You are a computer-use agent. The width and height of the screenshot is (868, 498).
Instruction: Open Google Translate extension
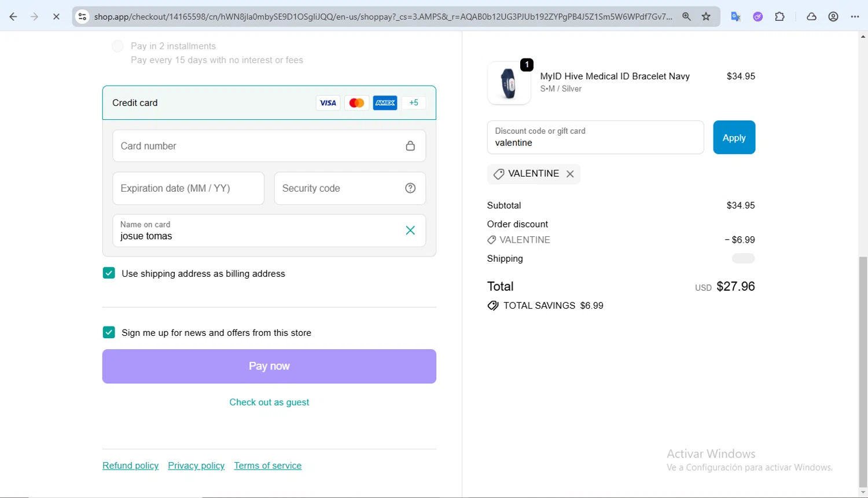pos(736,17)
